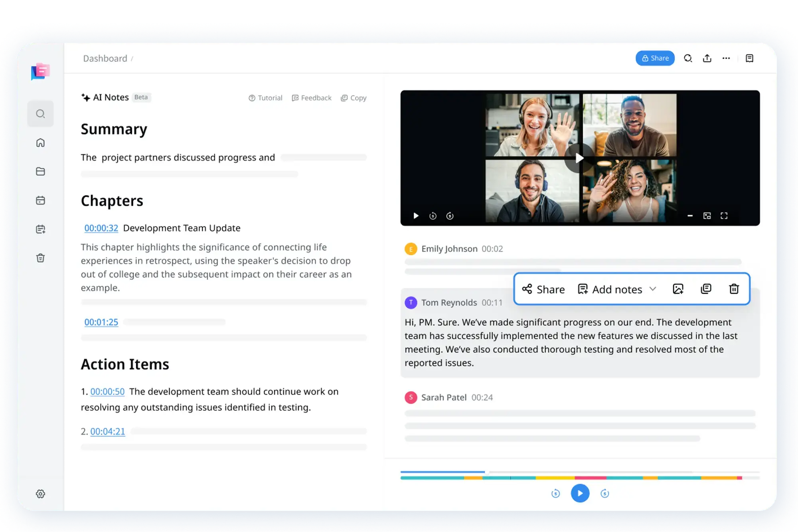The height and width of the screenshot is (532, 798).
Task: Open the notes panel icon at the top right
Action: pos(749,58)
